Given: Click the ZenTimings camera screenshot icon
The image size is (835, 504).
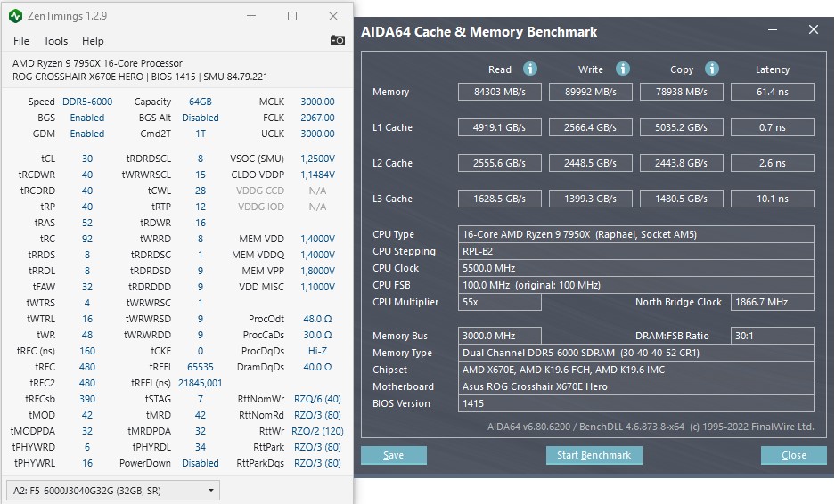Looking at the screenshot, I should point(338,40).
